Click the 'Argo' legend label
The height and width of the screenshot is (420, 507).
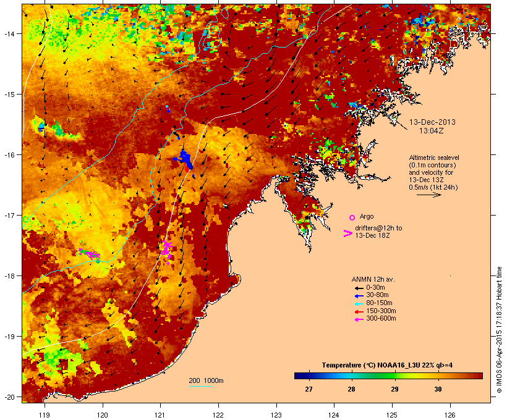pos(367,216)
